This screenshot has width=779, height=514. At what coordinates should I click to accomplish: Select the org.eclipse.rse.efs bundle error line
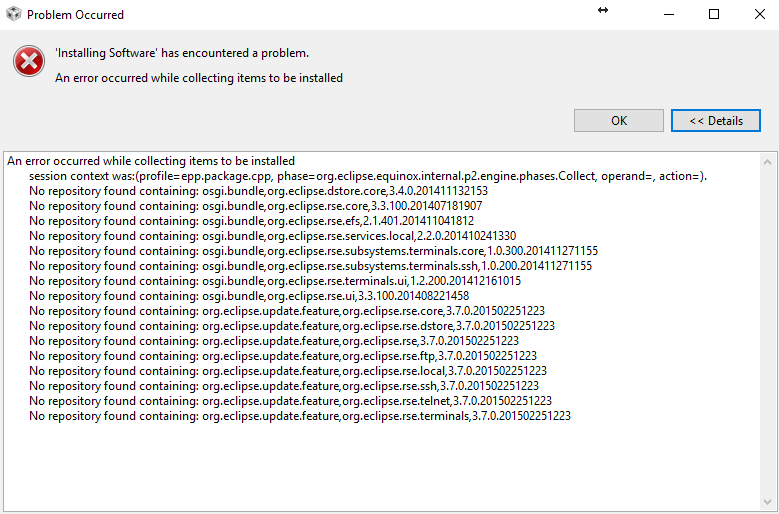click(x=251, y=221)
